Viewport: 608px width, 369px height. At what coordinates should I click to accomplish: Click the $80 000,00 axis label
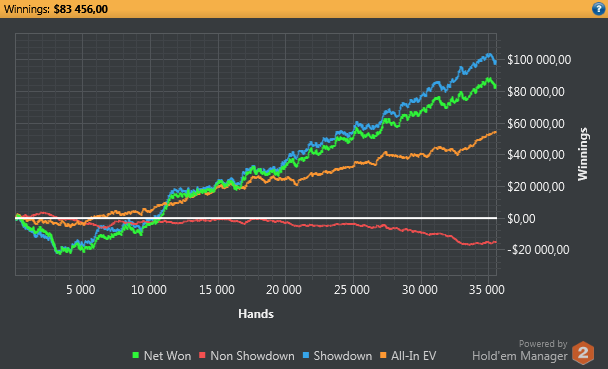[536, 92]
